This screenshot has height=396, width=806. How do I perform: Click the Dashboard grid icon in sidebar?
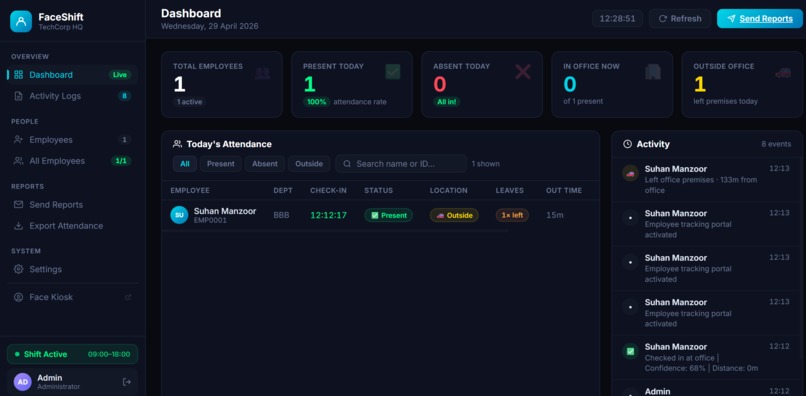[x=19, y=75]
